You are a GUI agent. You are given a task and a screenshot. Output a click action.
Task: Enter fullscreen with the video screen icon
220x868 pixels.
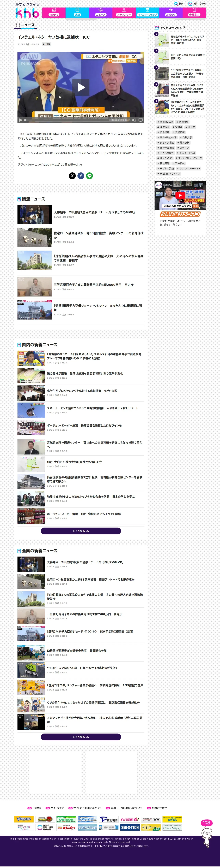tap(141, 120)
